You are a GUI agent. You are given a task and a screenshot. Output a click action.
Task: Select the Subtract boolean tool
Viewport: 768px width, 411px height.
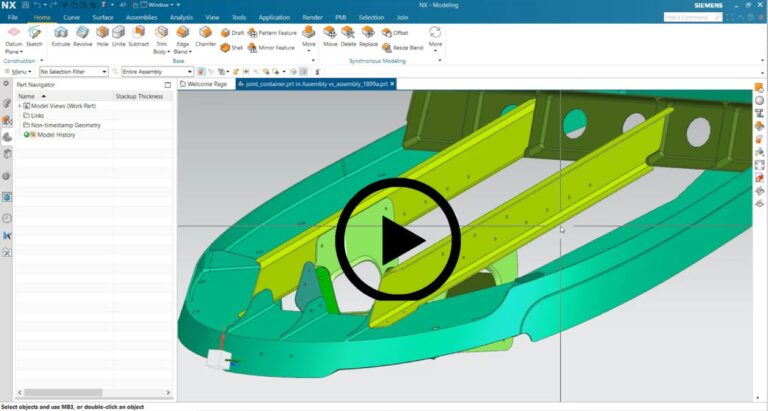(139, 37)
